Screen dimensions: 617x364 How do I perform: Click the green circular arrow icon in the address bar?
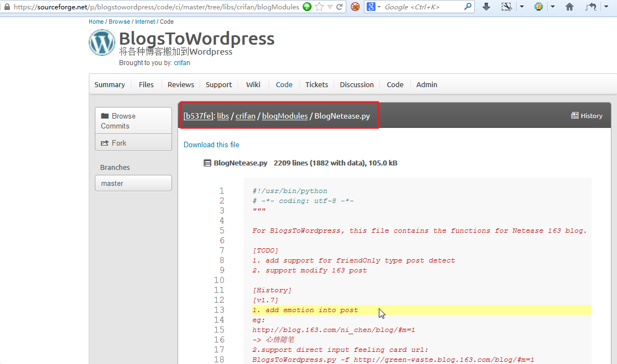point(307,7)
